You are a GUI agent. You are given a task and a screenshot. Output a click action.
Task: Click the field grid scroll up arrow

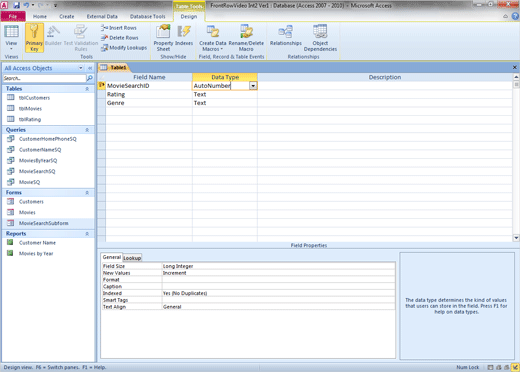point(516,77)
